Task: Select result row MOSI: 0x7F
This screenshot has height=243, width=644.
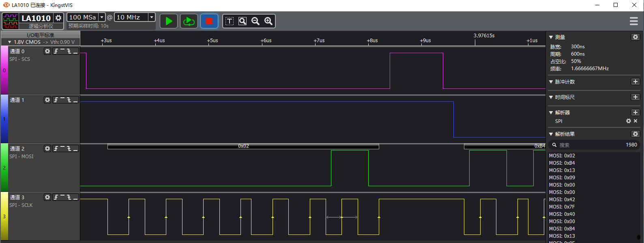Action: coord(562,207)
